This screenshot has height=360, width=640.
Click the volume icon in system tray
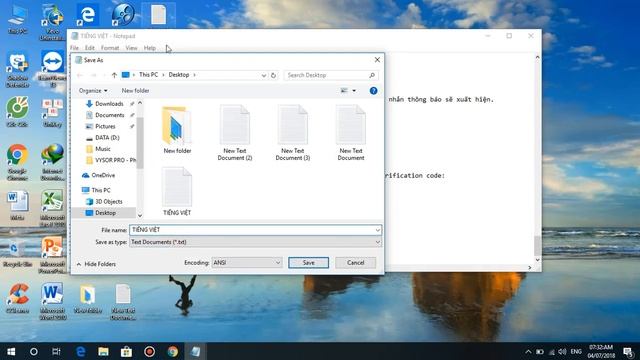562,351
